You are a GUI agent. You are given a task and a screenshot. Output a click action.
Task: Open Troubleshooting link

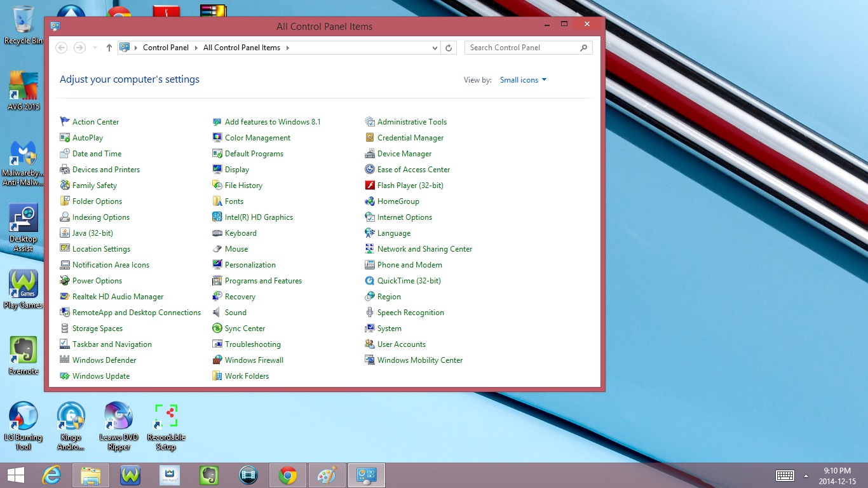point(252,344)
